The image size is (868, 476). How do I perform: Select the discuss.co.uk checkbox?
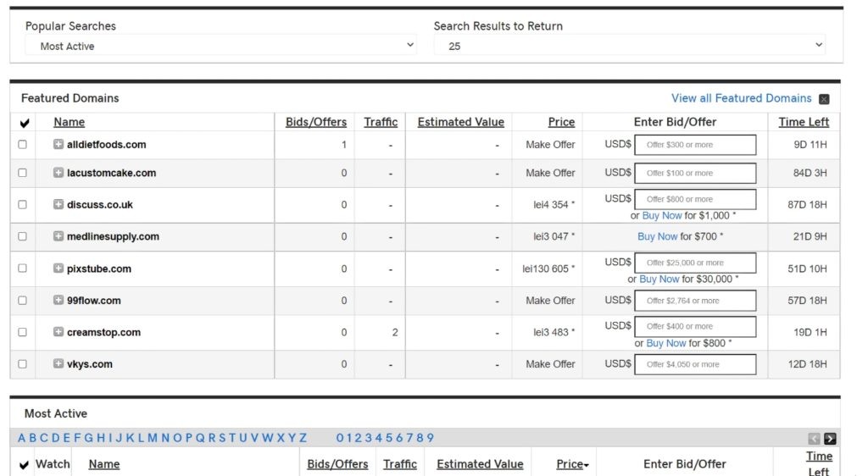[22, 205]
